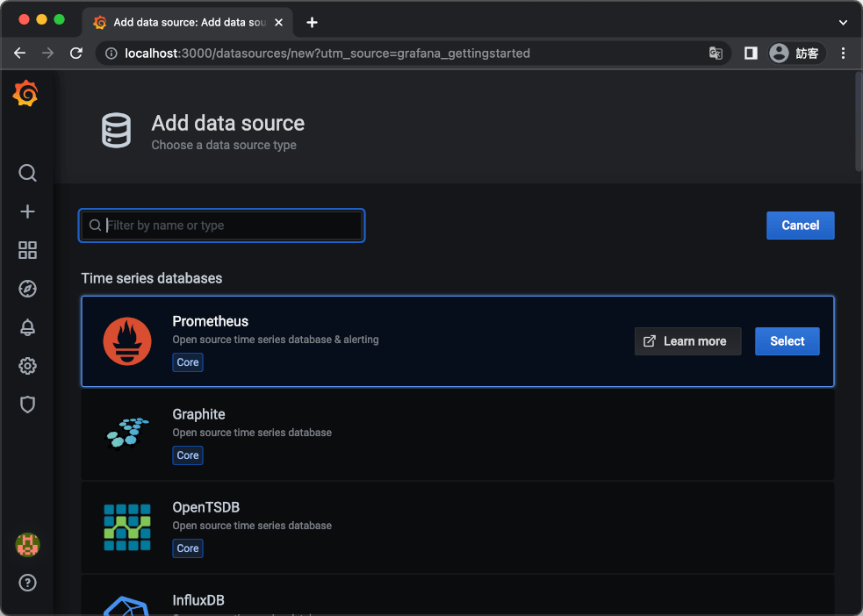
Task: Click the Core badge under Prometheus
Action: (x=188, y=362)
